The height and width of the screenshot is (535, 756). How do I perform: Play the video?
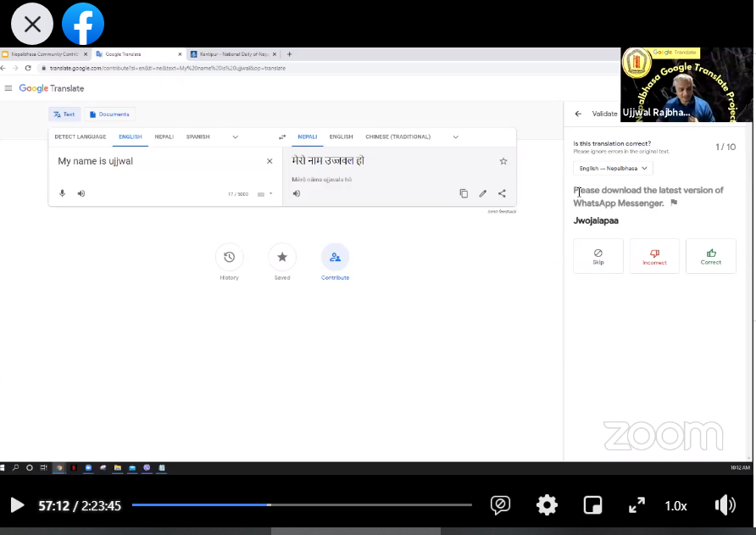pos(17,505)
